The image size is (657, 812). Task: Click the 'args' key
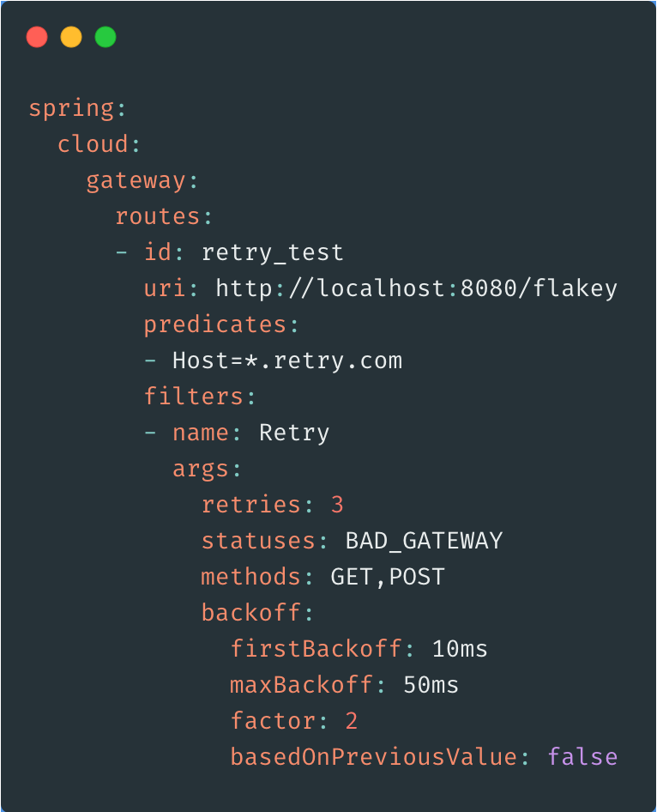[x=201, y=469]
